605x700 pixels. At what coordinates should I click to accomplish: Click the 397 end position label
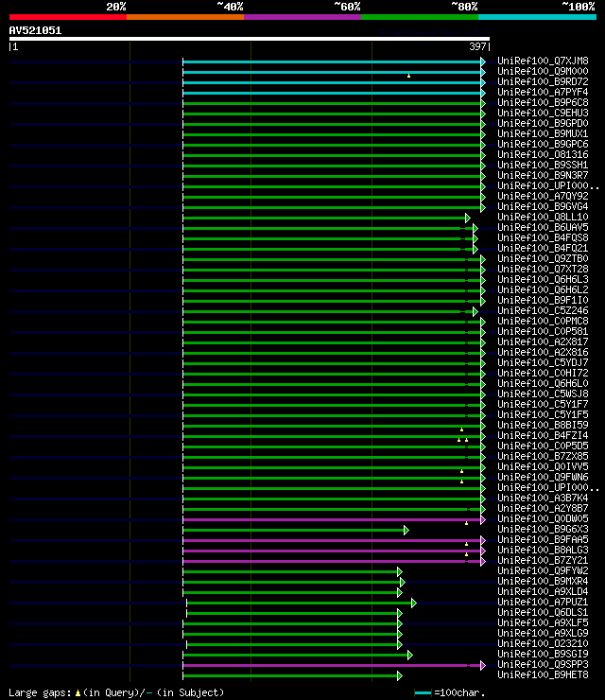[477, 46]
